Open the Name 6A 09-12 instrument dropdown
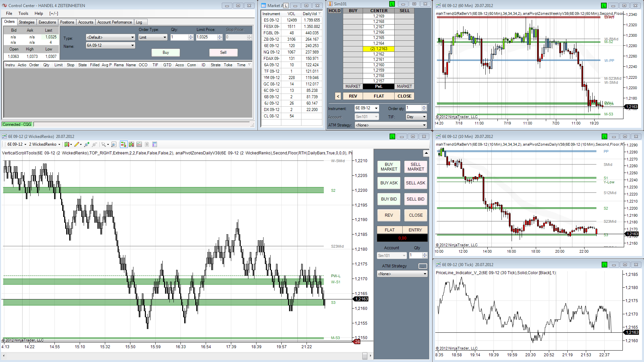The image size is (644, 362). (111, 45)
